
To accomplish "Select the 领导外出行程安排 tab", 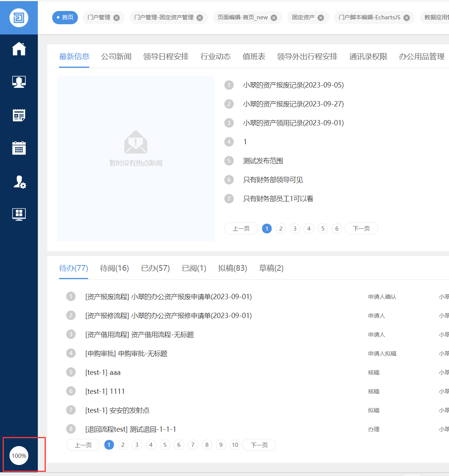I will [307, 56].
